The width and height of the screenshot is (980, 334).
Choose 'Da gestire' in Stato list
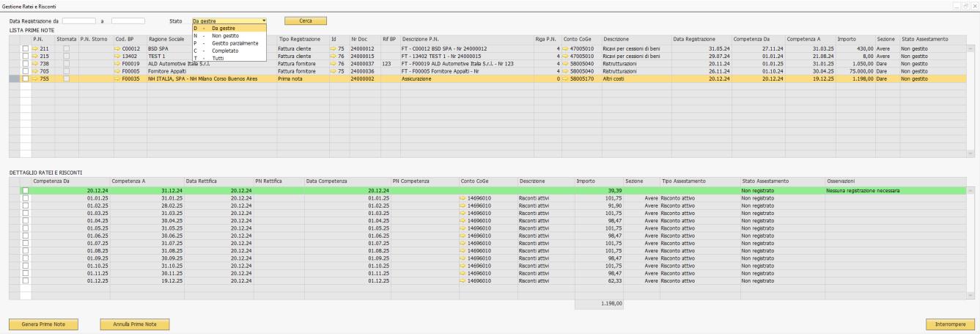click(x=229, y=27)
